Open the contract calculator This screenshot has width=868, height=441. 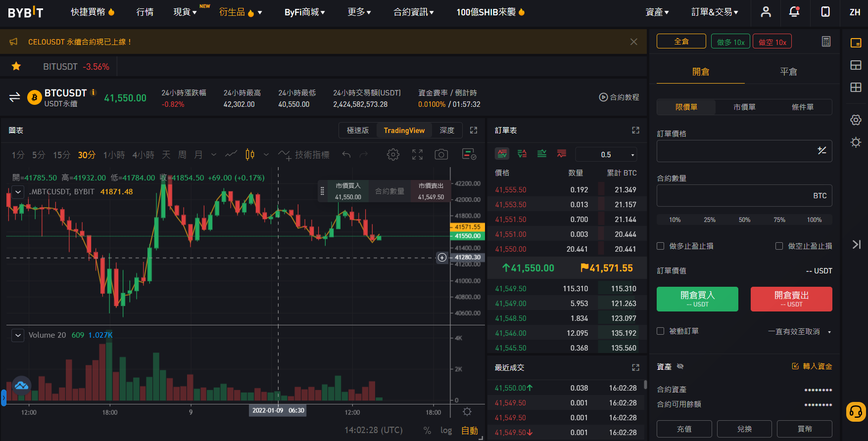tap(826, 42)
